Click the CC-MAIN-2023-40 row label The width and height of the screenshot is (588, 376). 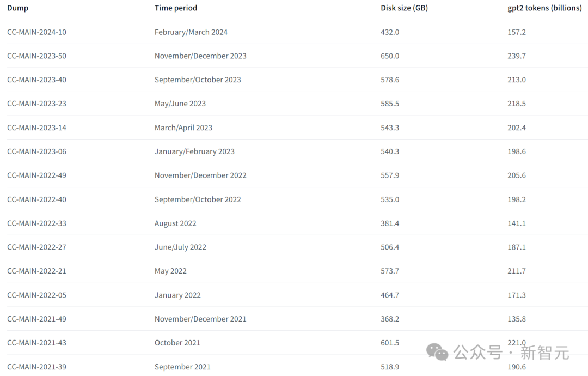37,80
